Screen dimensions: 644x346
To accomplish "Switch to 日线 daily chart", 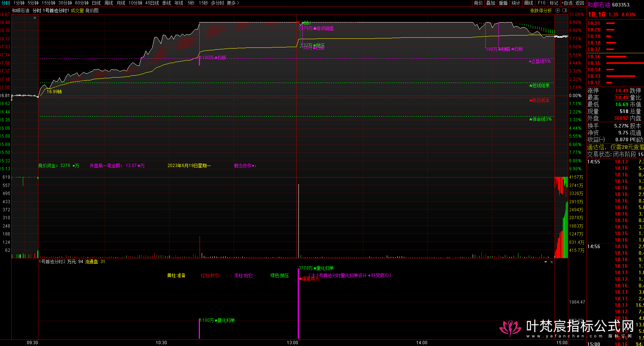I will (x=96, y=3).
